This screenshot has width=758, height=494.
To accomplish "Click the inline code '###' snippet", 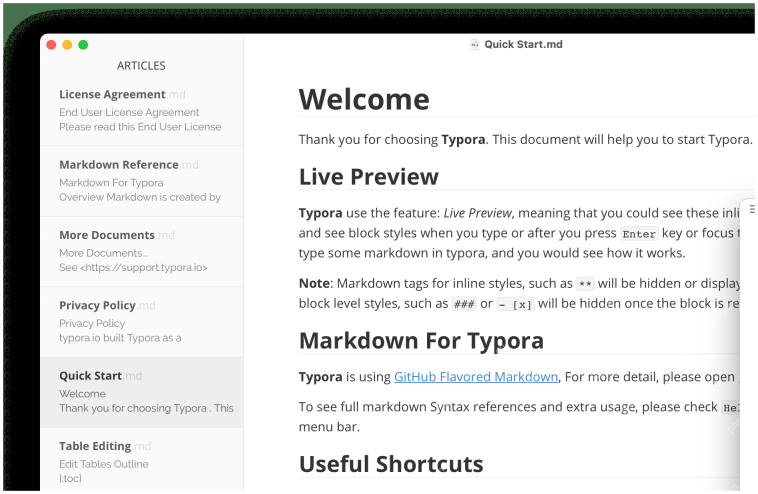I will click(464, 304).
